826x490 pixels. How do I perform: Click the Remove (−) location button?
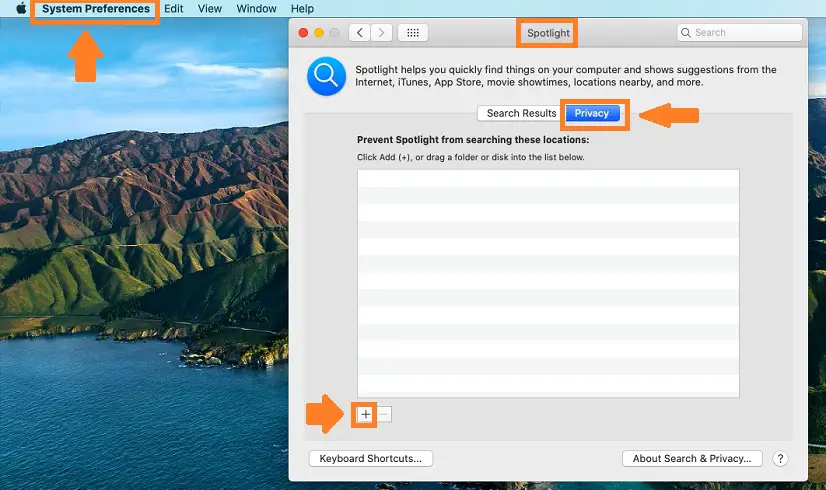(385, 414)
